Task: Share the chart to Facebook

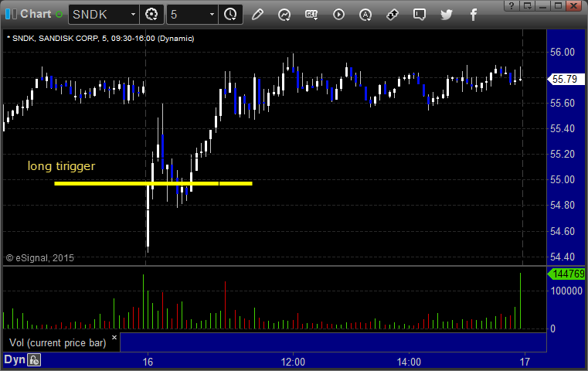Action: point(474,15)
